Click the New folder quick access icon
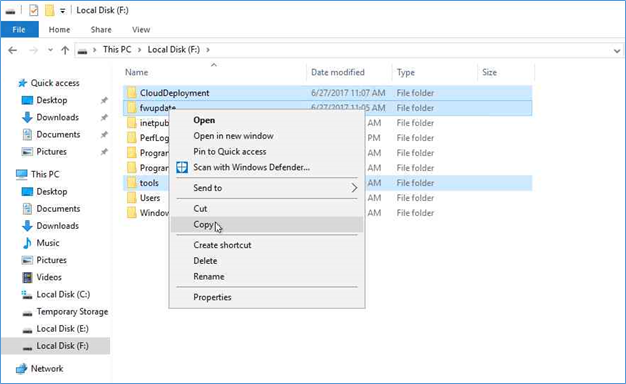 click(x=50, y=10)
